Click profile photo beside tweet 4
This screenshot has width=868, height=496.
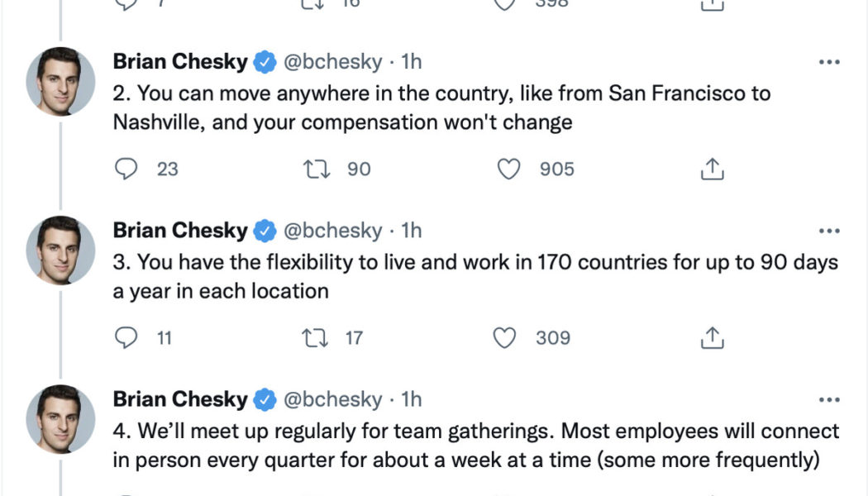pos(60,418)
